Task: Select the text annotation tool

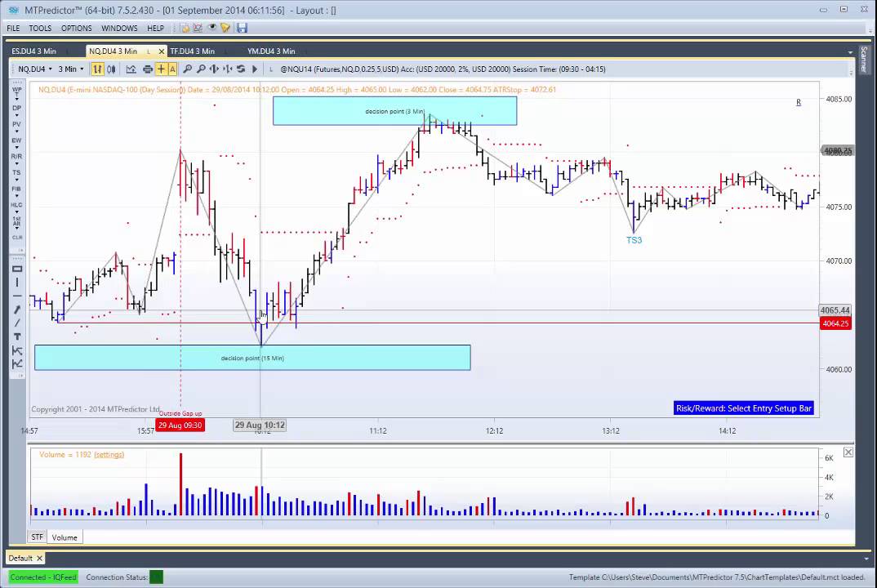Action: click(17, 336)
